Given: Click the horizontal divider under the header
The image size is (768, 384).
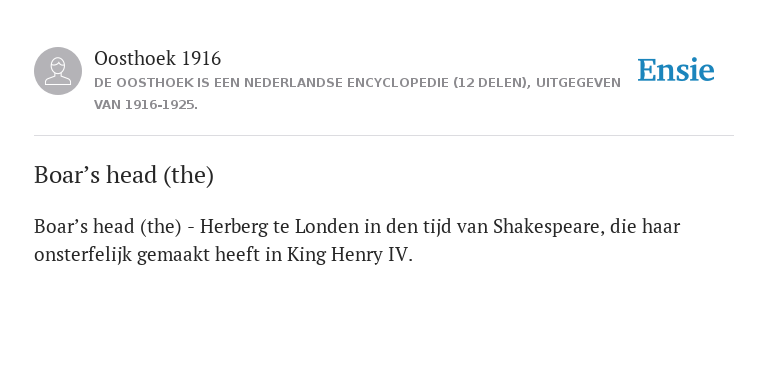Looking at the screenshot, I should 384,135.
